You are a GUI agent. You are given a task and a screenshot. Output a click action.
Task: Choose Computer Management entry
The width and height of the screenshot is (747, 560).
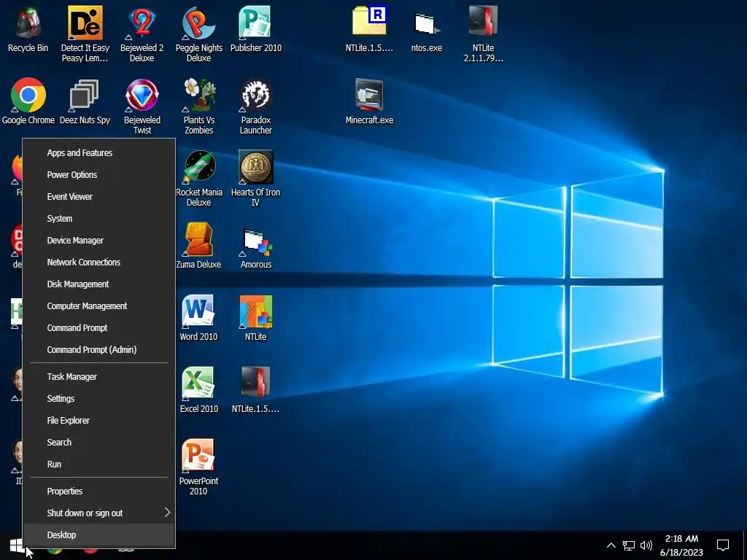[99, 306]
